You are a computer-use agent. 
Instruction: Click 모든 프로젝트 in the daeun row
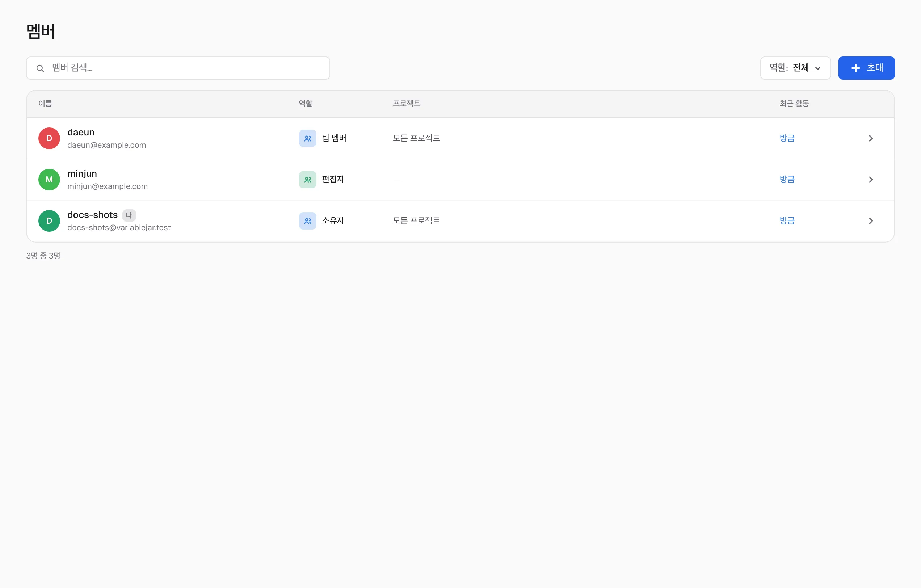pyautogui.click(x=417, y=138)
